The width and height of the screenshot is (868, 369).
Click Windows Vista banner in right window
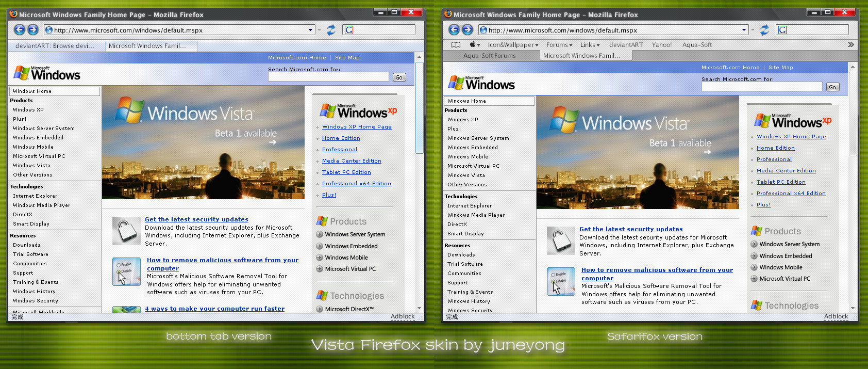pyautogui.click(x=638, y=152)
